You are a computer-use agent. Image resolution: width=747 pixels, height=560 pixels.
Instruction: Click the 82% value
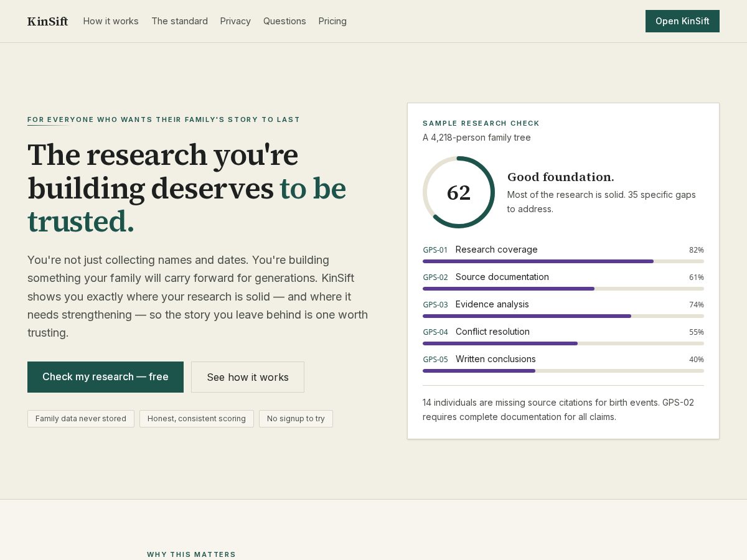[697, 250]
